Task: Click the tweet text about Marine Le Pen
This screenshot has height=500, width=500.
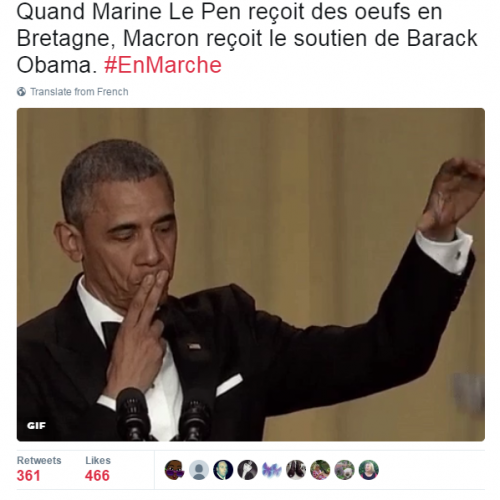Action: pyautogui.click(x=247, y=38)
